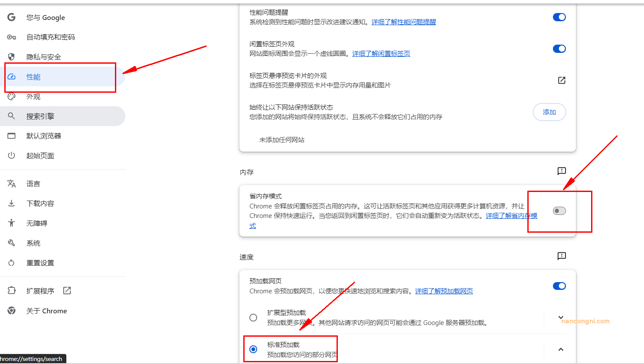Open 起始页面 settings section

(63, 156)
